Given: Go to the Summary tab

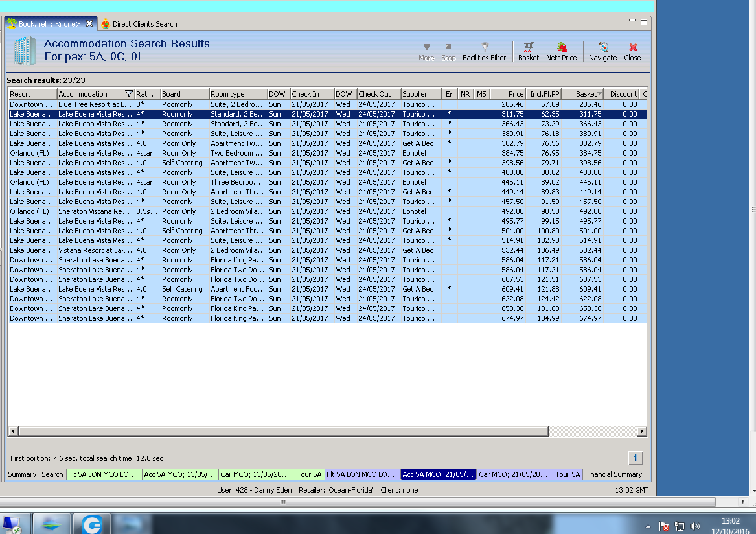Looking at the screenshot, I should coord(22,474).
